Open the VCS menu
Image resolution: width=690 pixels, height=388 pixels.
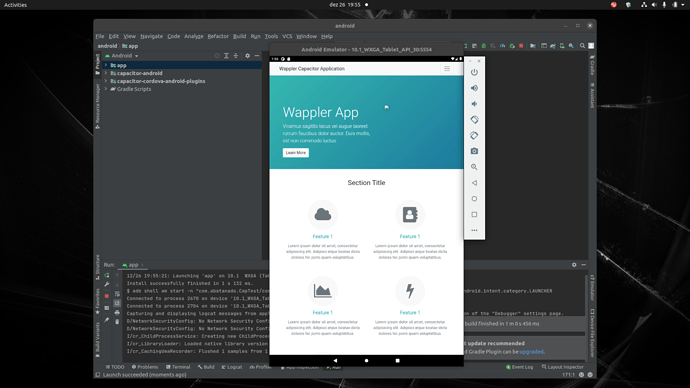287,36
